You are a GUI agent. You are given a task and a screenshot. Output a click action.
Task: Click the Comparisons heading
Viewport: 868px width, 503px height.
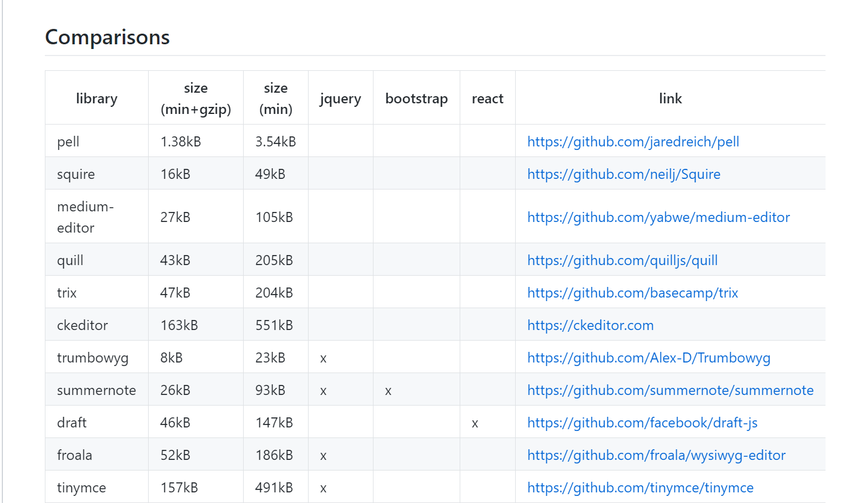click(107, 37)
